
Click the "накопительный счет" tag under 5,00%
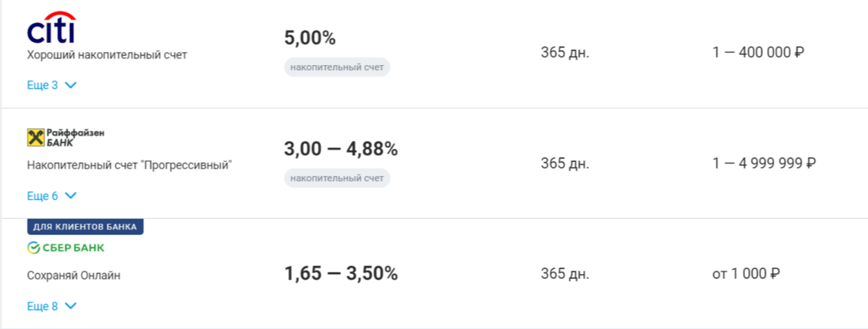(337, 68)
